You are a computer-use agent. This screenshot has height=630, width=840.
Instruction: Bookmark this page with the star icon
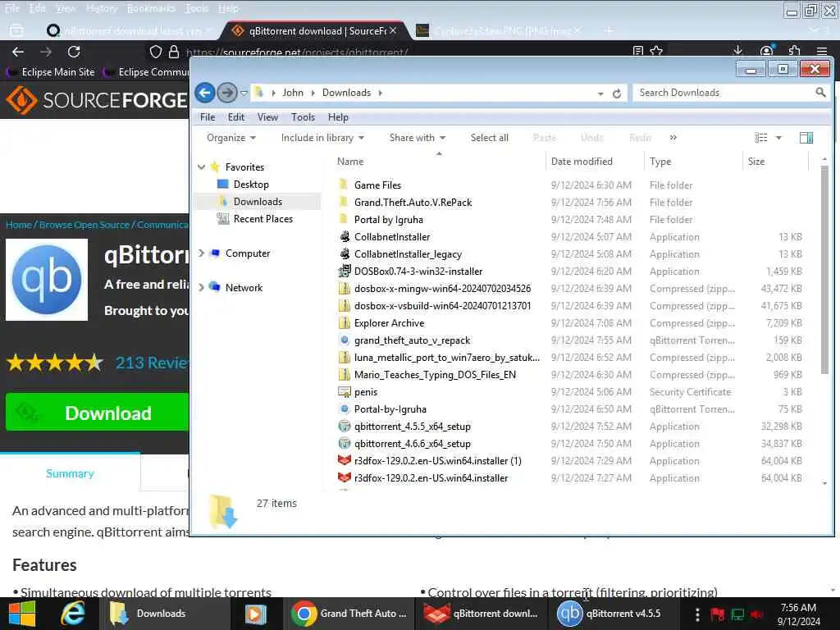coord(656,52)
